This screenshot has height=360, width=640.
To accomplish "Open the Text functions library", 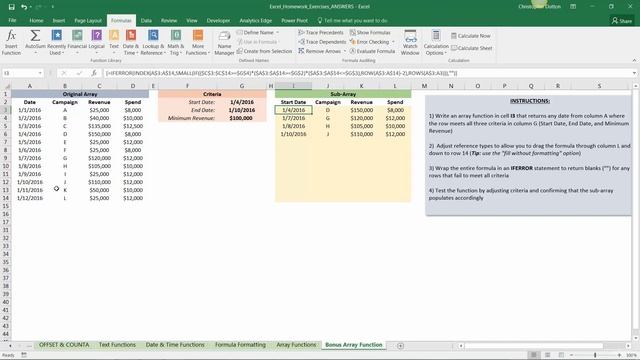I will [114, 42].
